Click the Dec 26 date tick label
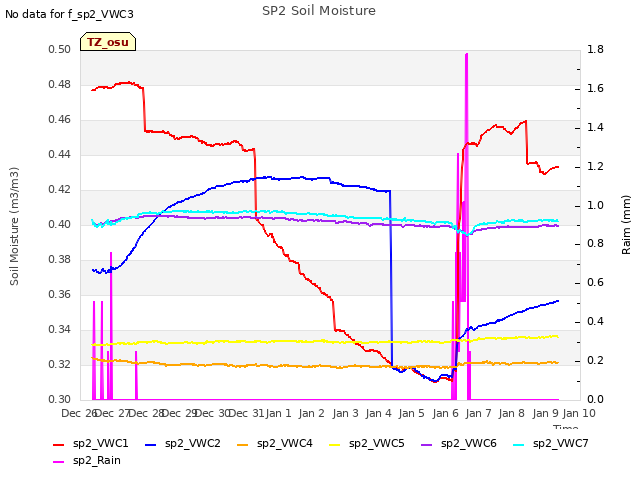The width and height of the screenshot is (640, 480). (78, 414)
